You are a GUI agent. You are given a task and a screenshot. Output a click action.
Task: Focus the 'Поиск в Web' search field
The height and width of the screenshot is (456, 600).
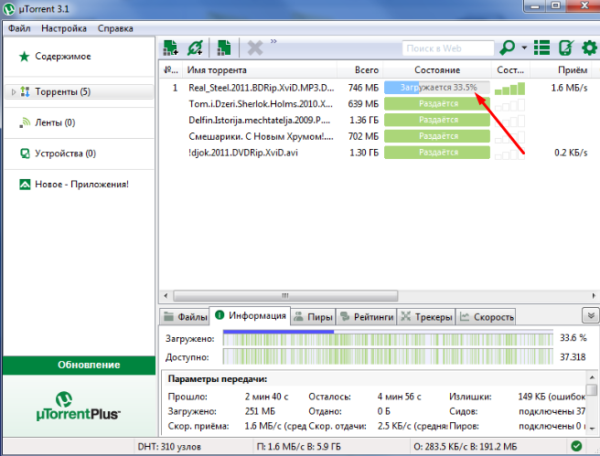[x=448, y=49]
